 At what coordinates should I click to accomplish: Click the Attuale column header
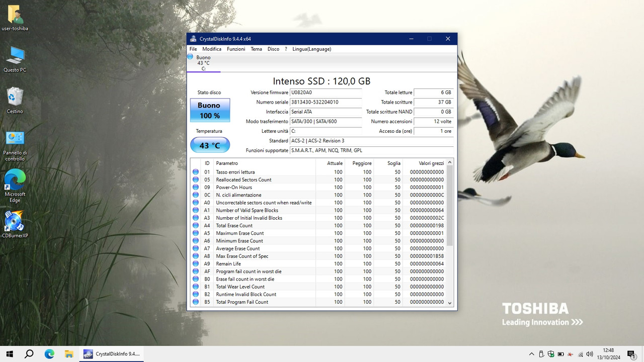point(330,163)
